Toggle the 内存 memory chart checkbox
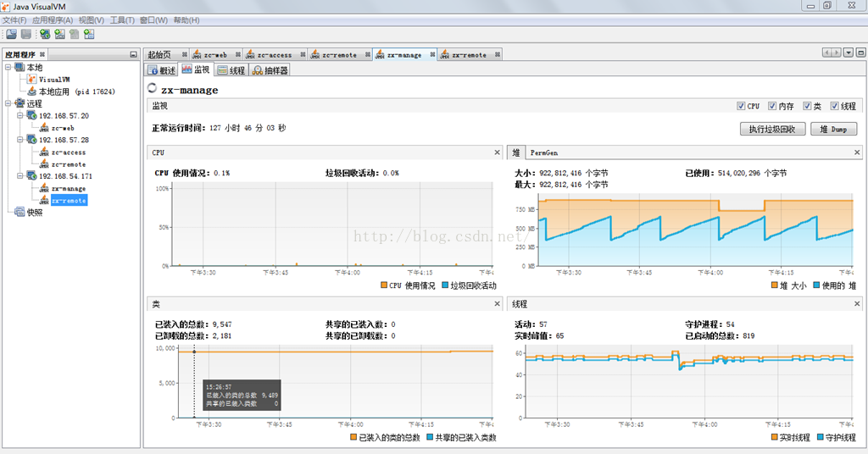 coord(771,106)
